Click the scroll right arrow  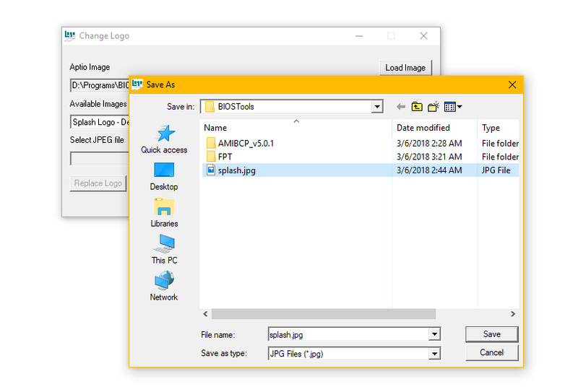[513, 314]
